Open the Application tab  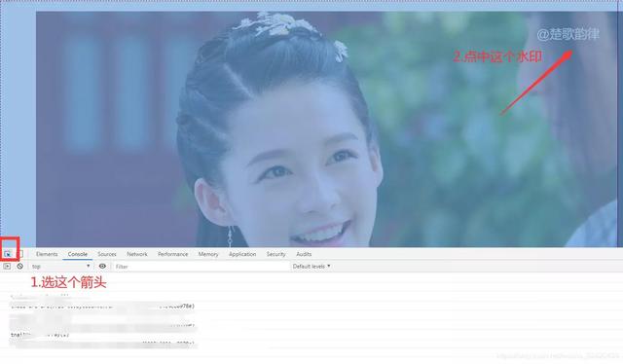[x=242, y=254]
